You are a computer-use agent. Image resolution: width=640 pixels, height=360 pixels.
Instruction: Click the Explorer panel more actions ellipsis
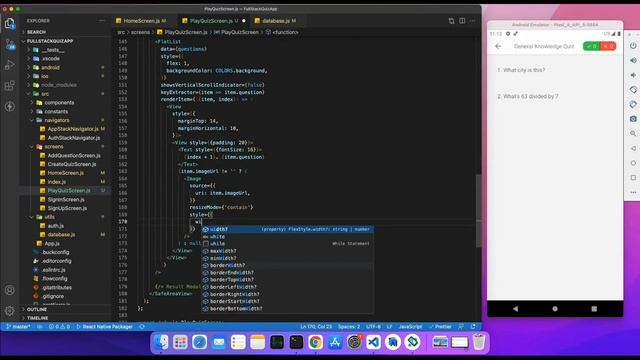coord(102,20)
